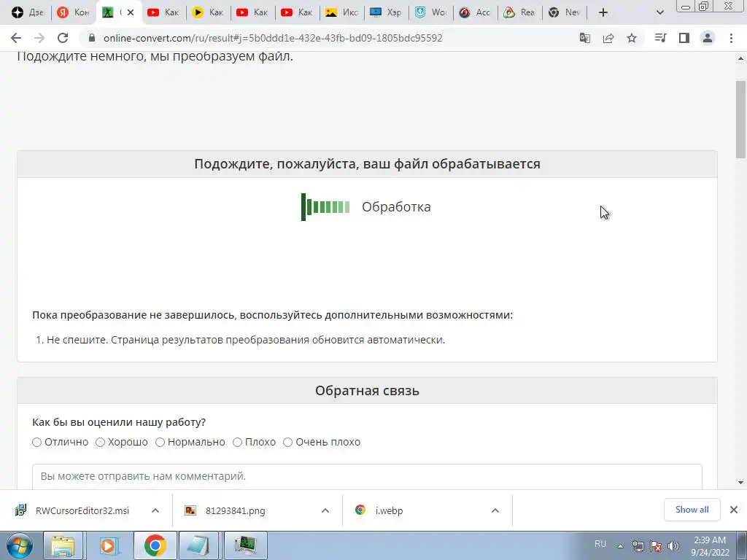The width and height of the screenshot is (747, 560).
Task: Open 81293841.png download
Action: point(225,510)
